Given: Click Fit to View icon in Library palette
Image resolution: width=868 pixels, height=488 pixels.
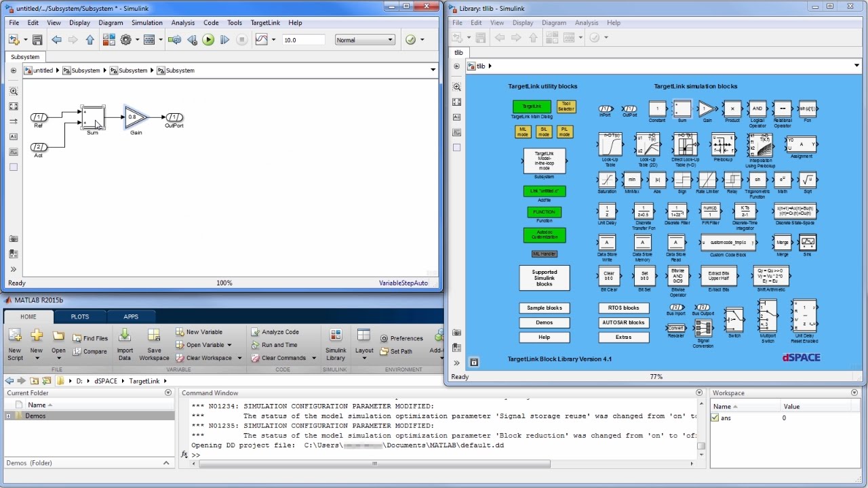Looking at the screenshot, I should [457, 102].
